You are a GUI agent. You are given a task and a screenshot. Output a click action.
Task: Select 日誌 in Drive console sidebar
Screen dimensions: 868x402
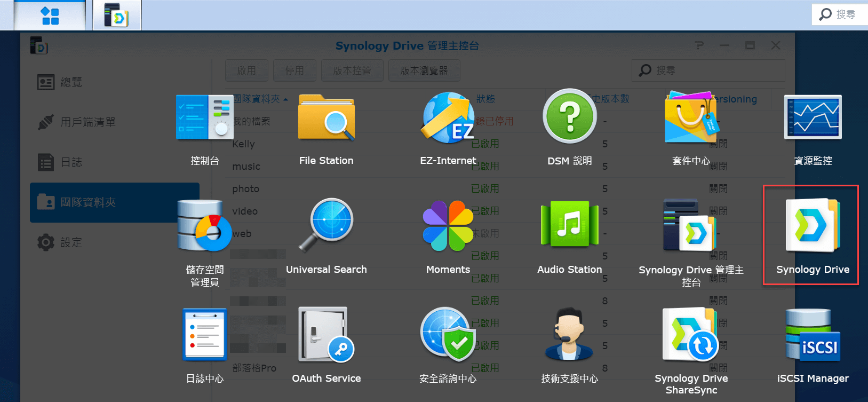(x=115, y=162)
